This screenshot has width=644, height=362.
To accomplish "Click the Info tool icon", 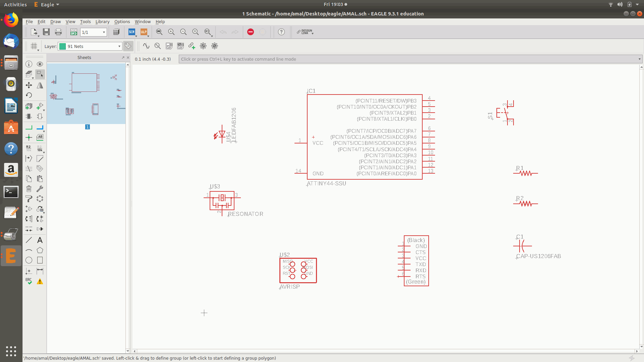I will 29,64.
